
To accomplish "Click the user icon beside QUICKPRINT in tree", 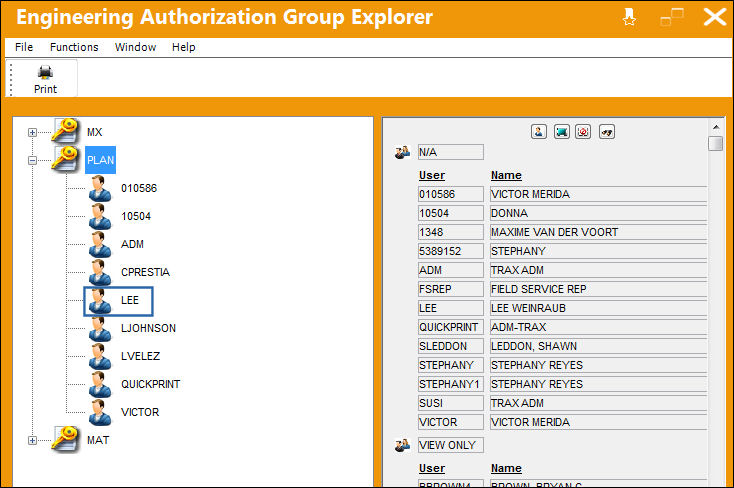I will 100,384.
